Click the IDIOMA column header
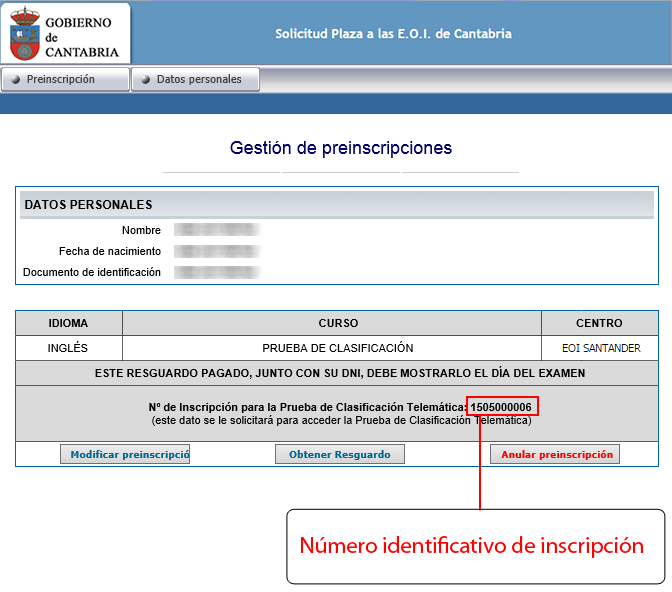 click(69, 323)
